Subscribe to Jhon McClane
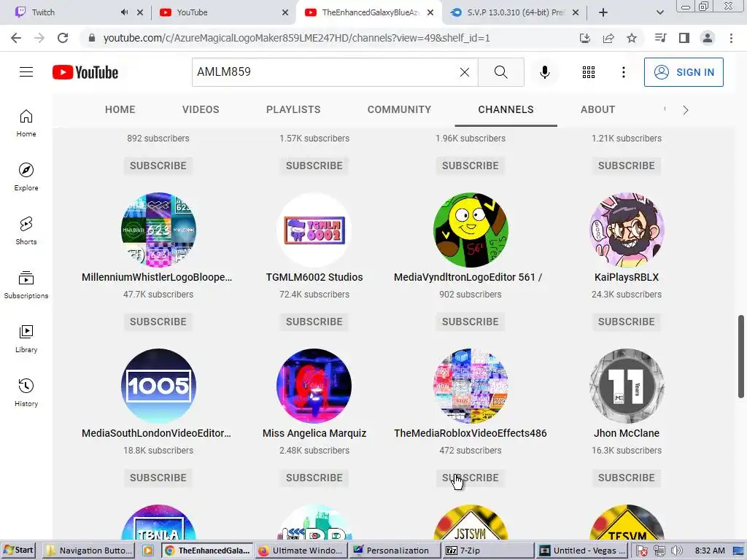 point(627,478)
